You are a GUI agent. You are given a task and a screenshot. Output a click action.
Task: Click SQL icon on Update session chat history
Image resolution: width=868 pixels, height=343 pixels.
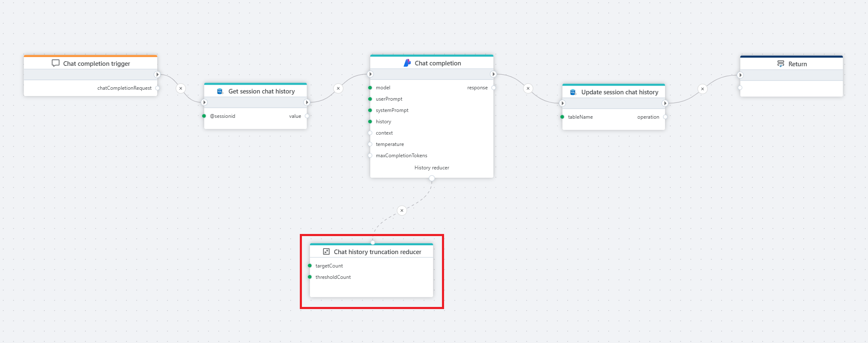point(573,92)
